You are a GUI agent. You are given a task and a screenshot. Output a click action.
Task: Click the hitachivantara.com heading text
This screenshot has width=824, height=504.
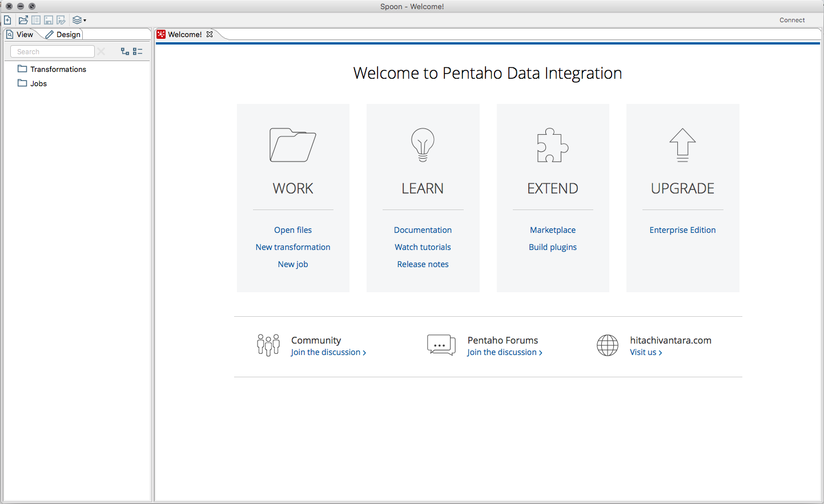(x=670, y=340)
